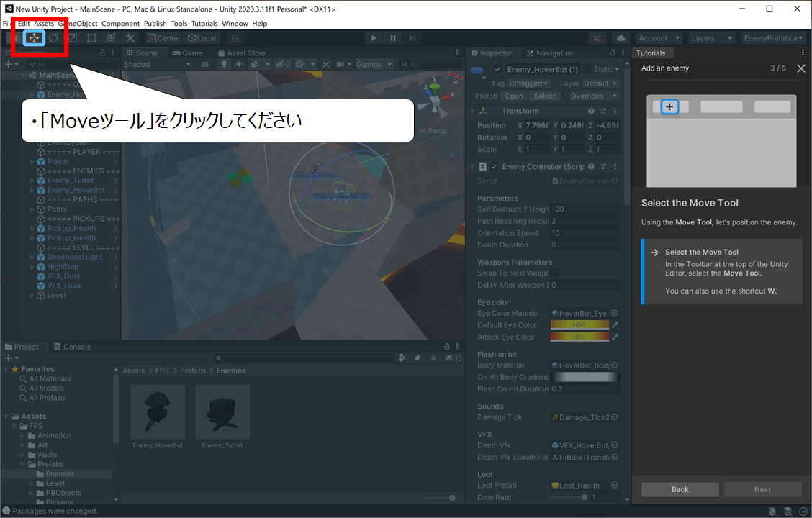The width and height of the screenshot is (812, 518).
Task: Toggle the Static checkbox
Action: tap(587, 69)
